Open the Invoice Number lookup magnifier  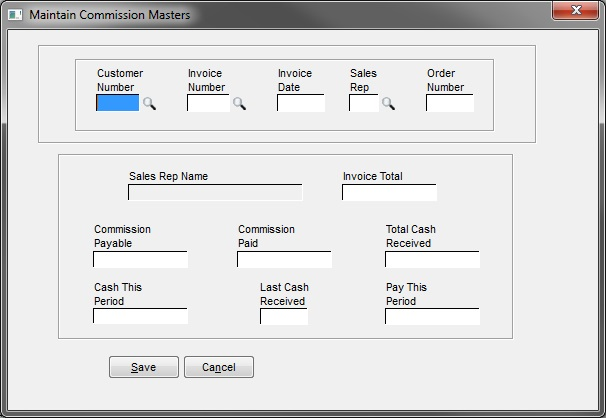239,104
